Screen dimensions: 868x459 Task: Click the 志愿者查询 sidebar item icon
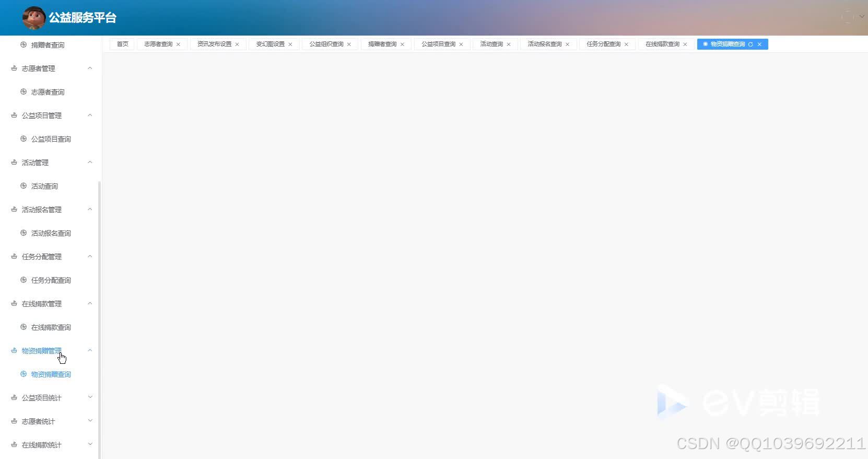[x=24, y=92]
